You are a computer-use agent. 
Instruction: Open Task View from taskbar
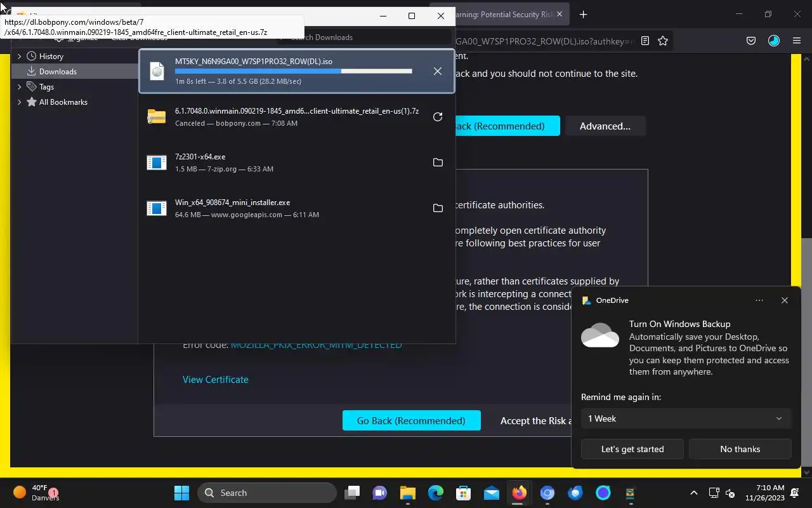(352, 493)
